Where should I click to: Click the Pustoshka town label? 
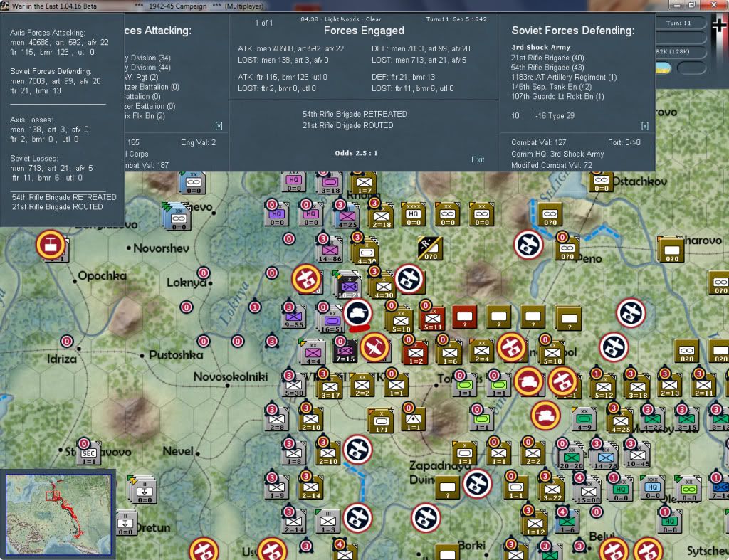176,355
